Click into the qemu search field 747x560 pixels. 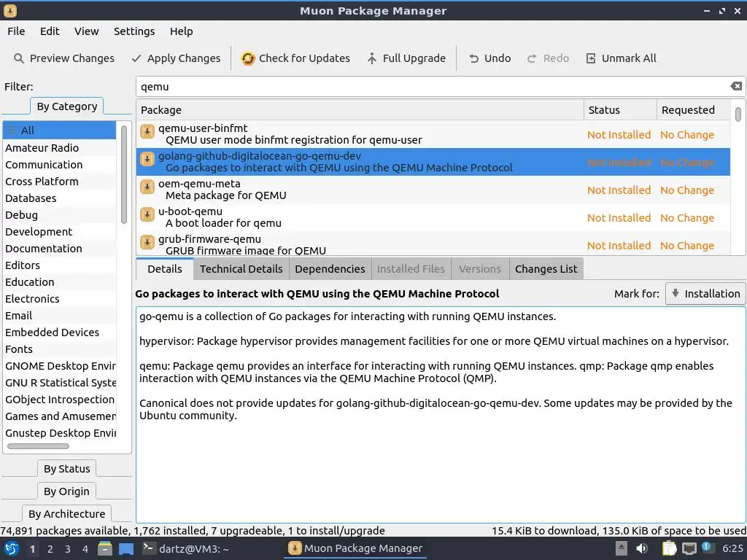(433, 87)
